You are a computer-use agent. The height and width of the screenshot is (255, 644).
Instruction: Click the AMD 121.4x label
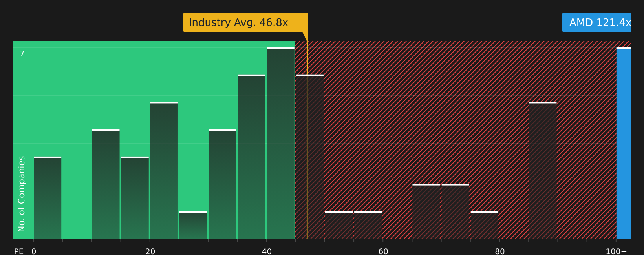coord(597,22)
